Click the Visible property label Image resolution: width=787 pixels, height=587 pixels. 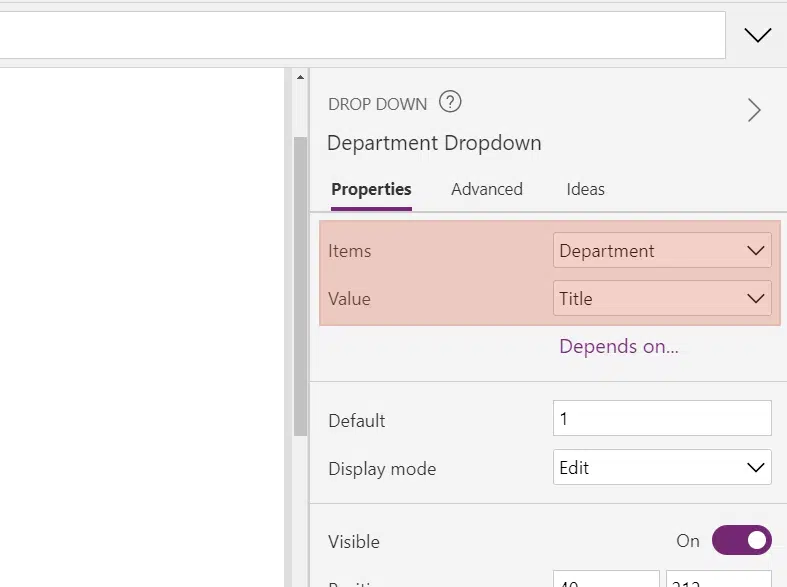click(x=354, y=542)
